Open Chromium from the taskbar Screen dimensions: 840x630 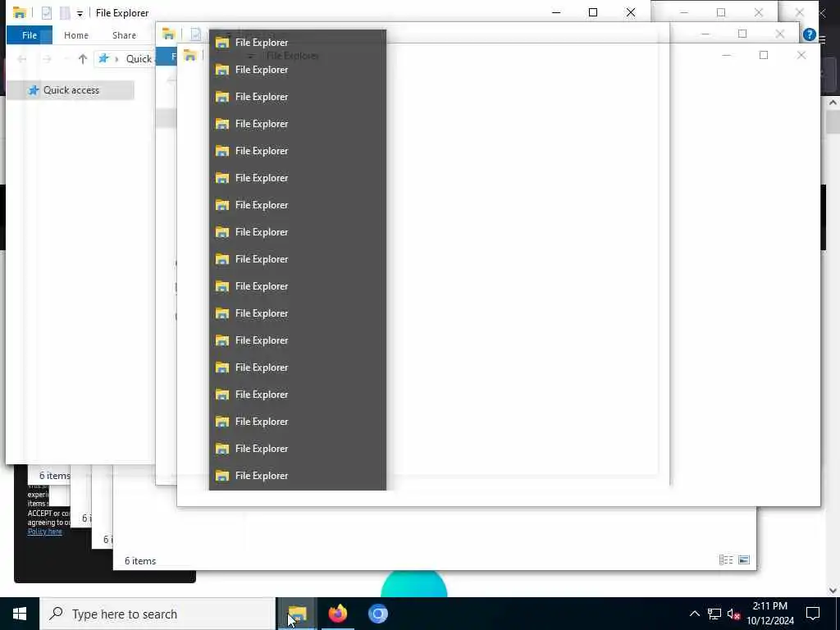377,614
